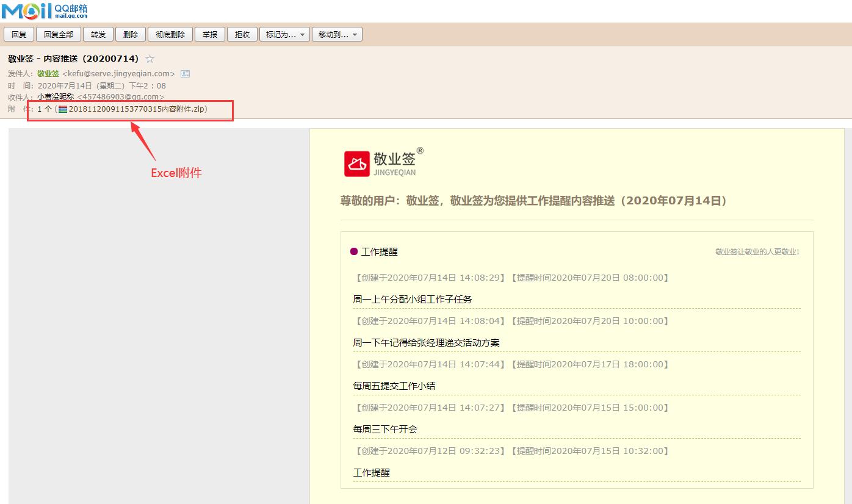Viewport: 852px width, 504px height.
Task: Click the email subject 敬业签 - 内容推送
Action: click(73, 59)
